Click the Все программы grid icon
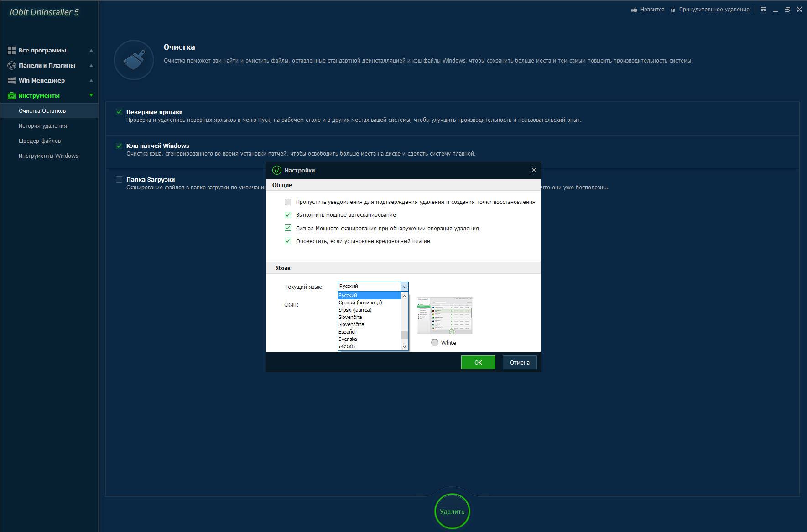807x532 pixels. (x=11, y=50)
